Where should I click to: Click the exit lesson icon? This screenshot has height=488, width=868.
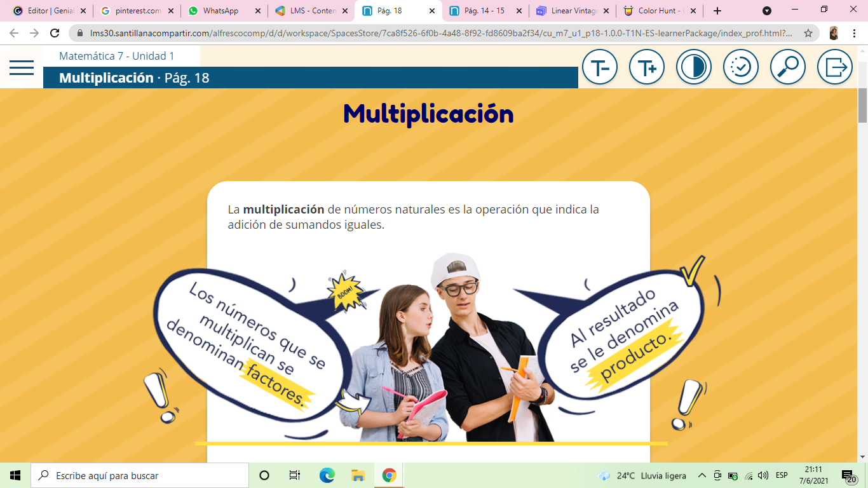(x=834, y=67)
